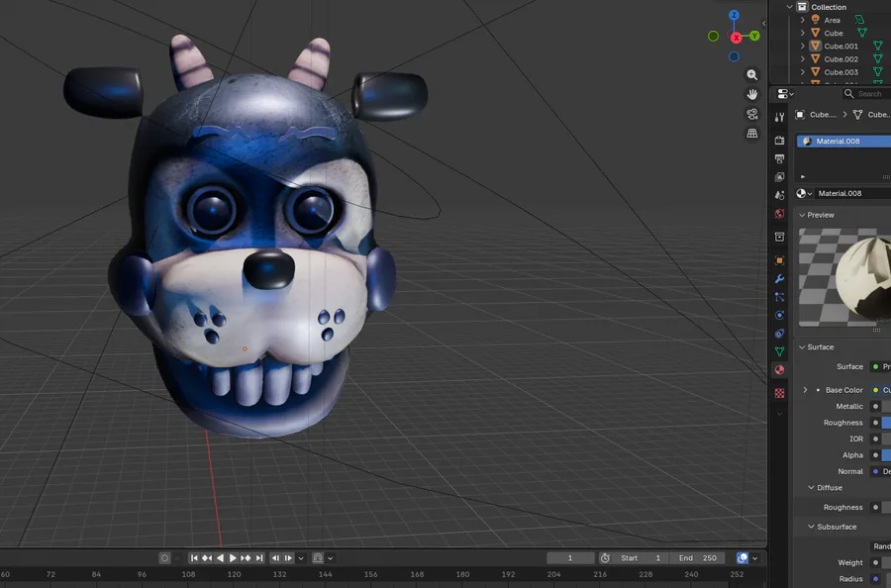
Task: Jump to next keyframe
Action: click(246, 558)
